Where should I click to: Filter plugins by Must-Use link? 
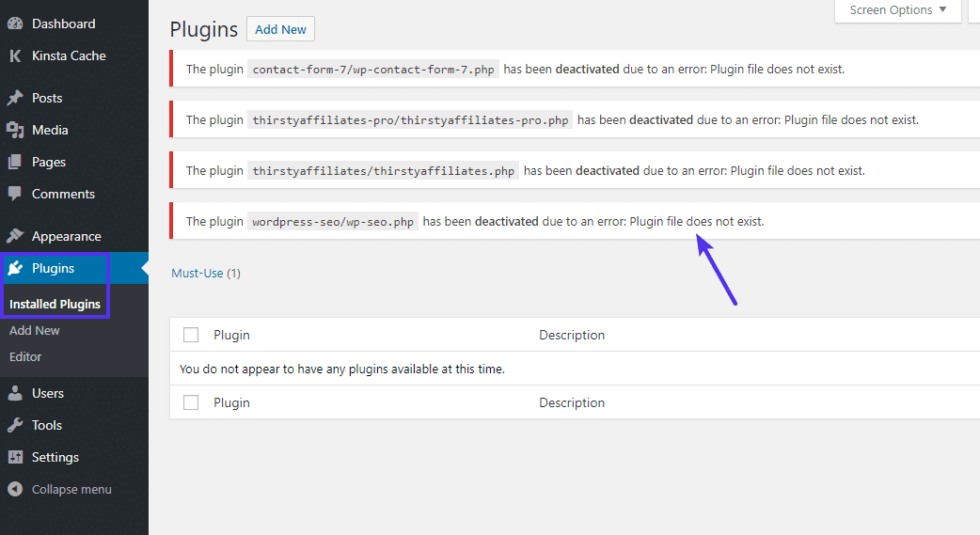[x=198, y=273]
